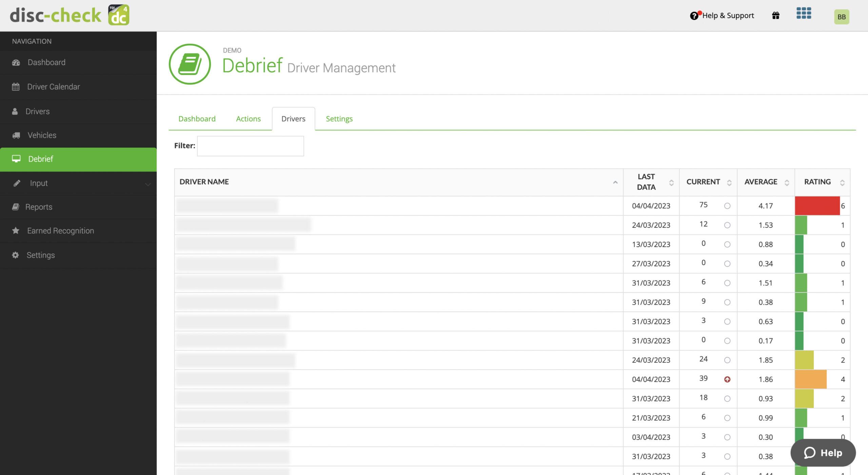The height and width of the screenshot is (475, 868).
Task: Sort by Rating column arrows
Action: point(842,183)
